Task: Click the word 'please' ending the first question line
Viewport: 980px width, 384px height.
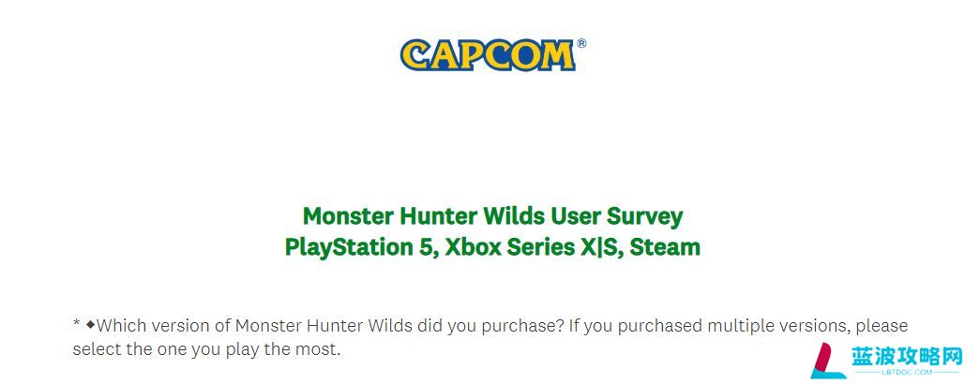Action: [x=882, y=327]
